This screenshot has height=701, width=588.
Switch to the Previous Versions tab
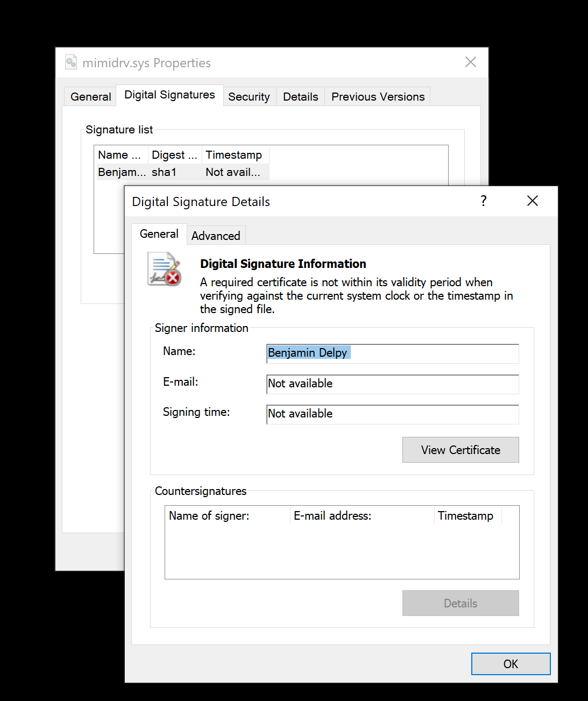(378, 97)
